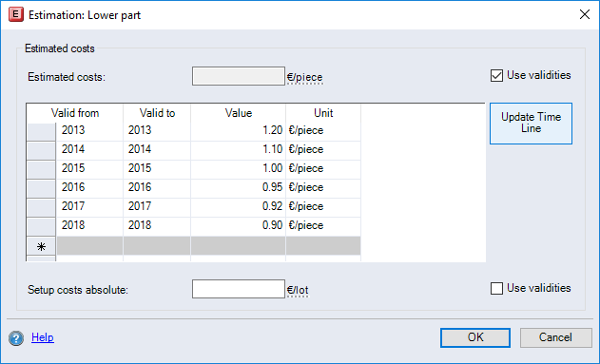The height and width of the screenshot is (364, 600).
Task: Confirm with the OK button
Action: (x=475, y=337)
